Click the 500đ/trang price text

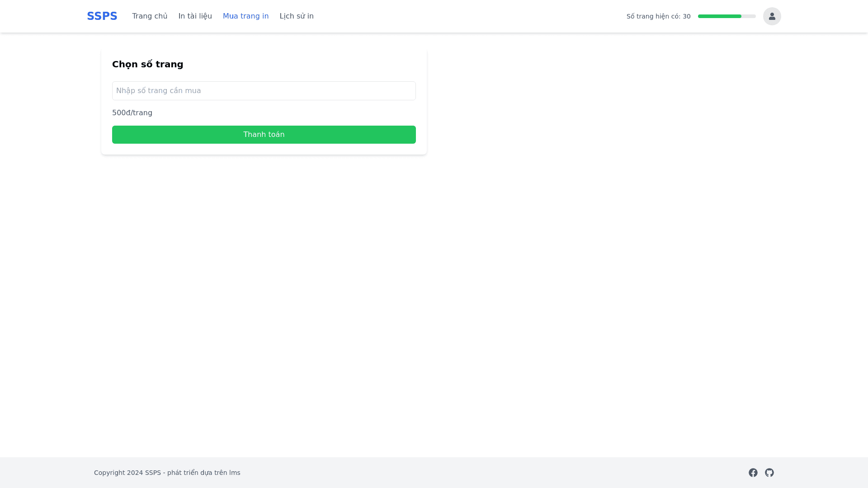(x=132, y=113)
